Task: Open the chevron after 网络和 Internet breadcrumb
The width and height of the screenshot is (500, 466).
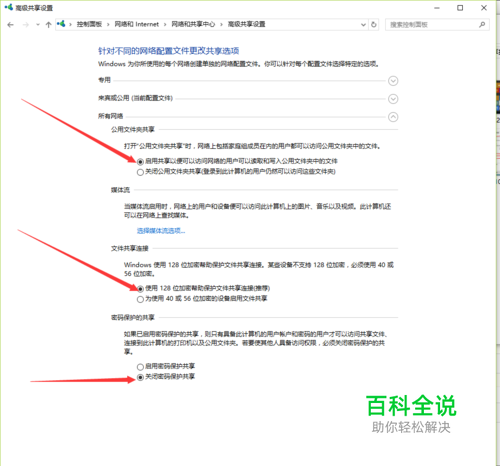Action: pos(165,24)
